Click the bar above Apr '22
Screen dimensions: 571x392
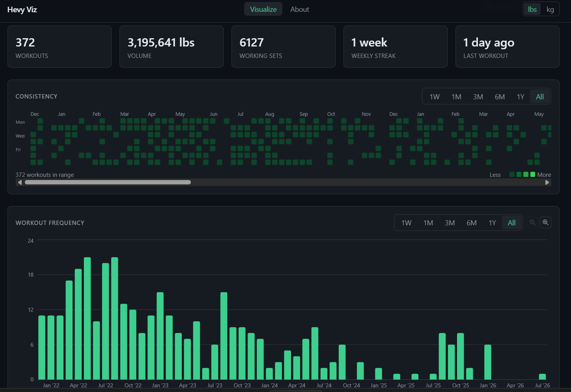pyautogui.click(x=78, y=324)
